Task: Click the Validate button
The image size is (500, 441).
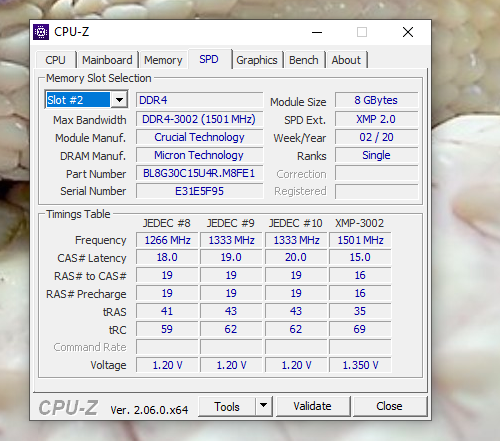Action: tap(313, 406)
